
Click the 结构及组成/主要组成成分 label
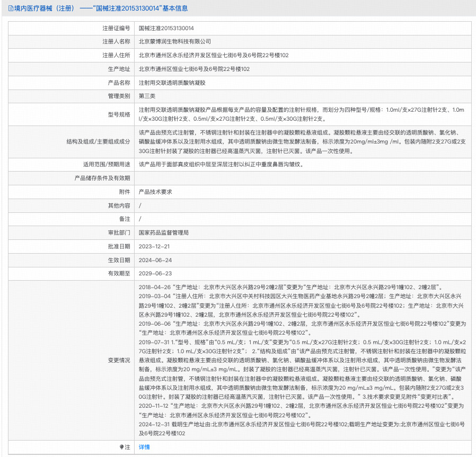[x=98, y=141]
